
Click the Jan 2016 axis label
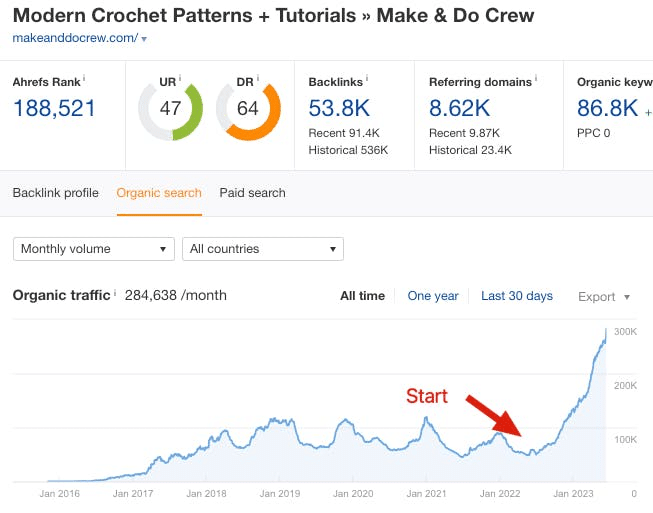[x=60, y=494]
